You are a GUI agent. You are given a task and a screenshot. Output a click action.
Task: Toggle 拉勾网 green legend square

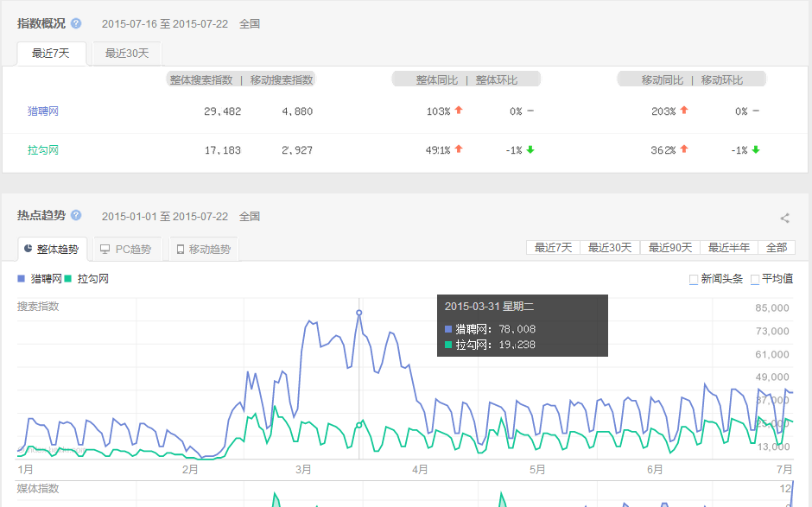click(68, 279)
